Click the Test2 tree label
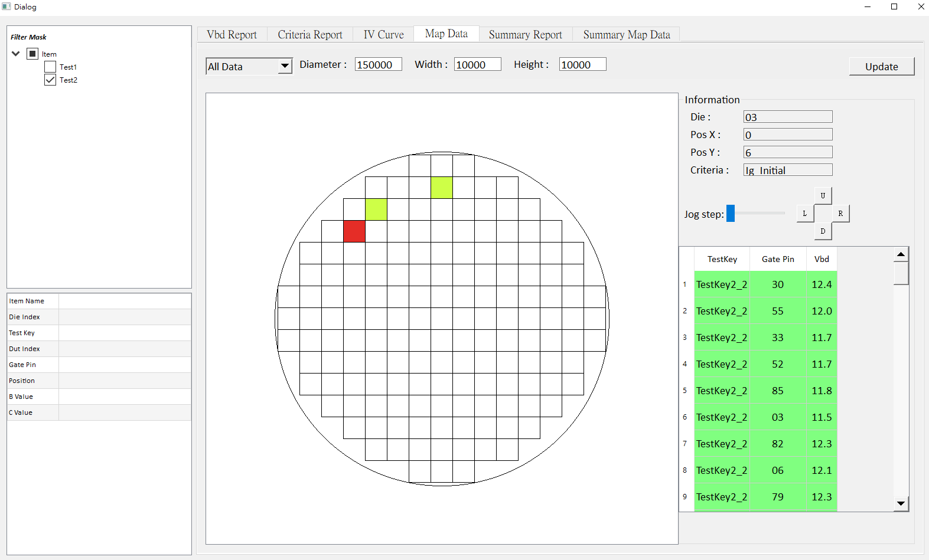 69,80
